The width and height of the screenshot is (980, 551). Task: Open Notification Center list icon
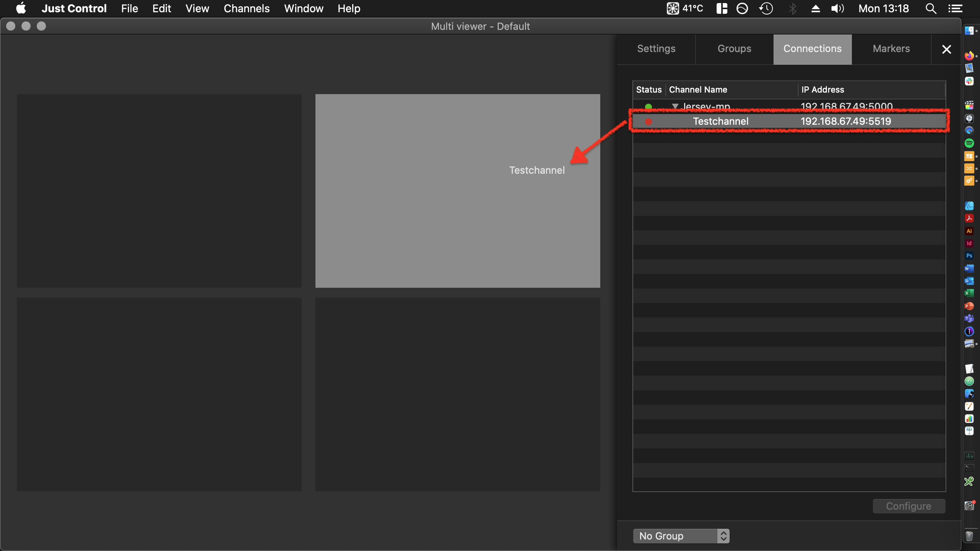[x=955, y=8]
